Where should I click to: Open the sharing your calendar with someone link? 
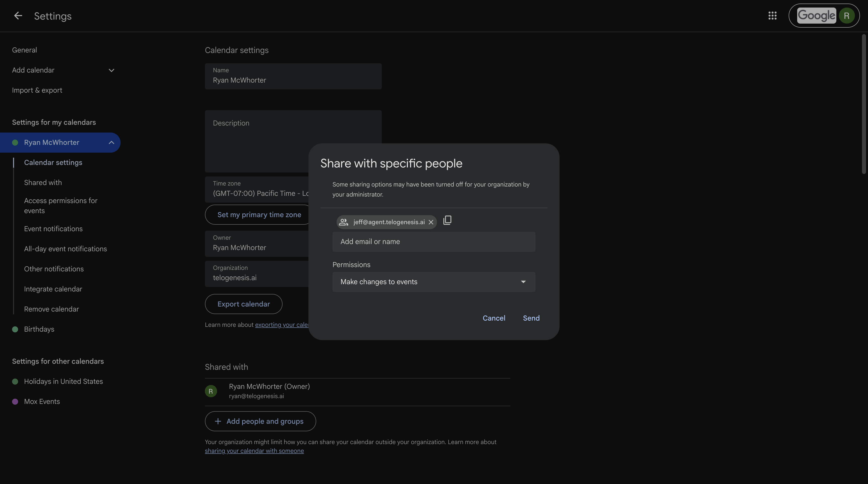coord(254,451)
